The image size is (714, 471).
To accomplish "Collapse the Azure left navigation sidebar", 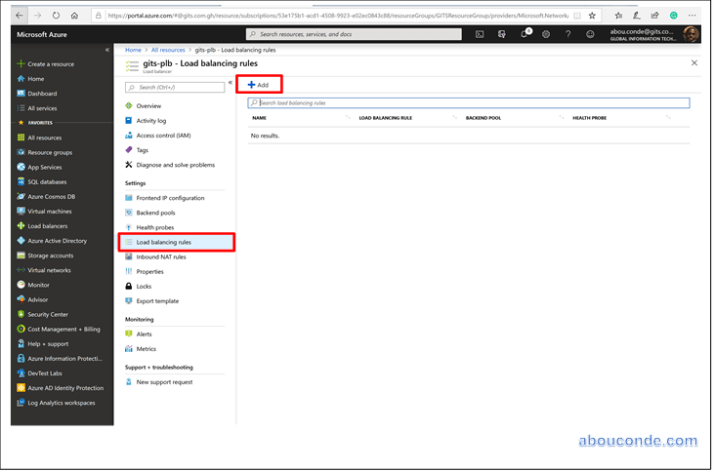I will pyautogui.click(x=107, y=49).
